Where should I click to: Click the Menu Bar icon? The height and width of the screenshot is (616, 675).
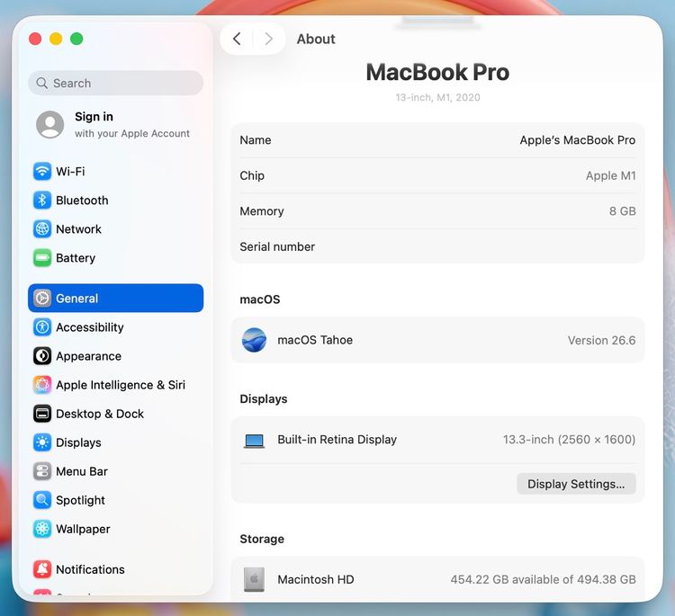coord(42,471)
